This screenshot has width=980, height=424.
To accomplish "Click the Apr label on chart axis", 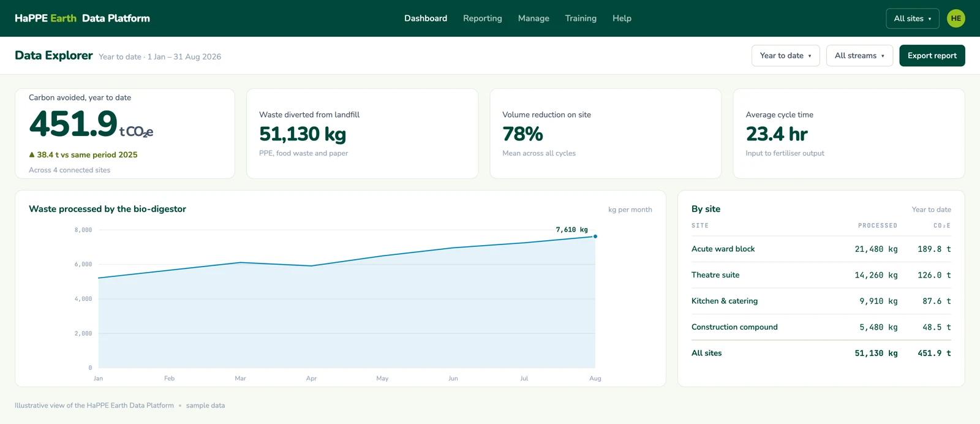I will (x=311, y=379).
